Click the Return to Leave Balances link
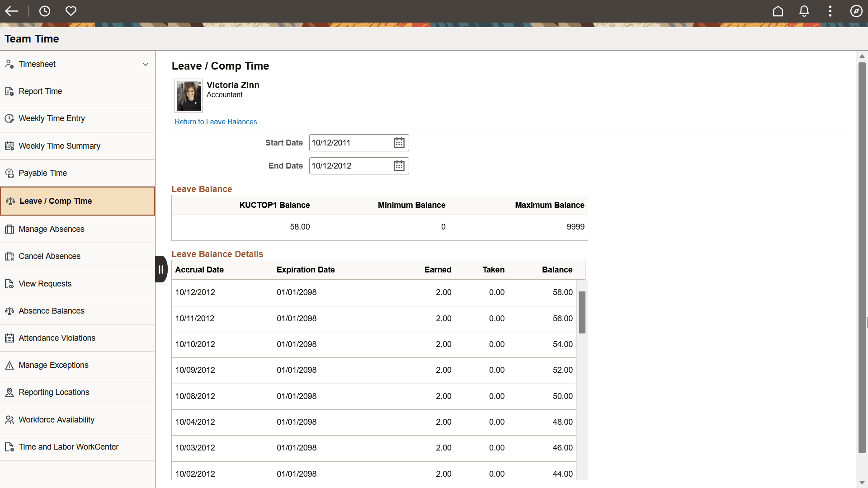The width and height of the screenshot is (868, 488). click(x=216, y=122)
